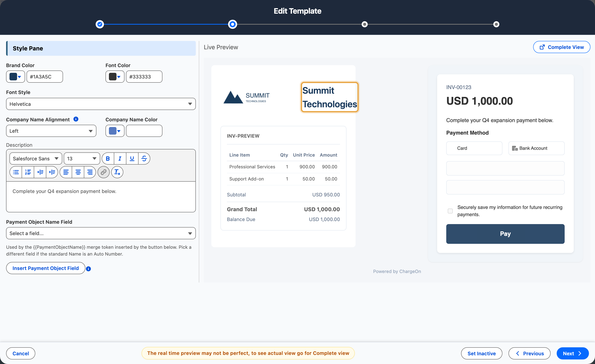Insert a bulleted list
595x364 pixels.
tap(16, 172)
